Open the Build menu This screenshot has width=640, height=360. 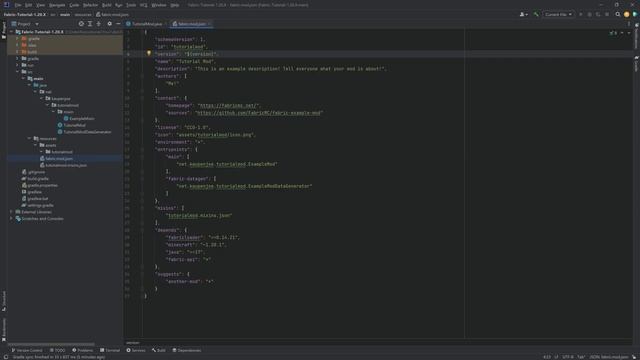(107, 5)
